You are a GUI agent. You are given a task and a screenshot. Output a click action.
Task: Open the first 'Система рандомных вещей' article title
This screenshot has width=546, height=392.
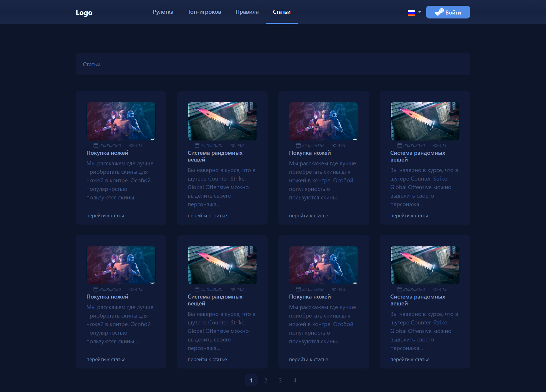coord(215,156)
